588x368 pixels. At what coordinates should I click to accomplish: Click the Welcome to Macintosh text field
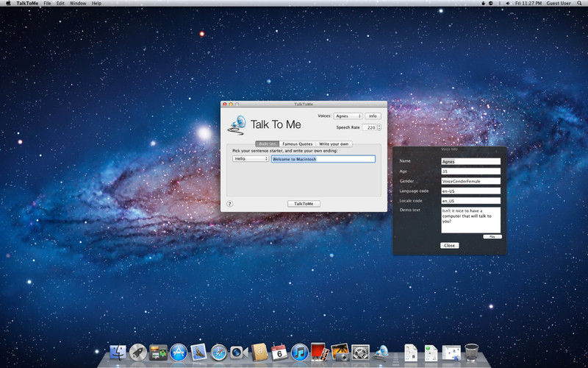(x=323, y=159)
